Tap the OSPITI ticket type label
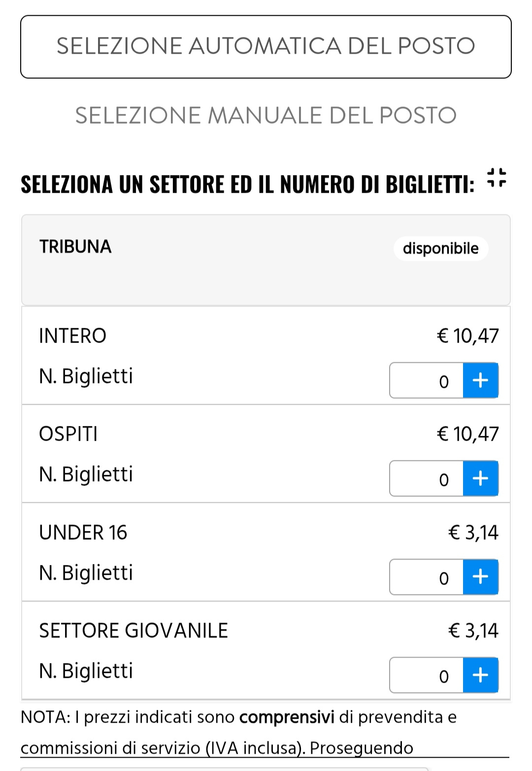Screen dimensions: 532x771 coord(68,434)
